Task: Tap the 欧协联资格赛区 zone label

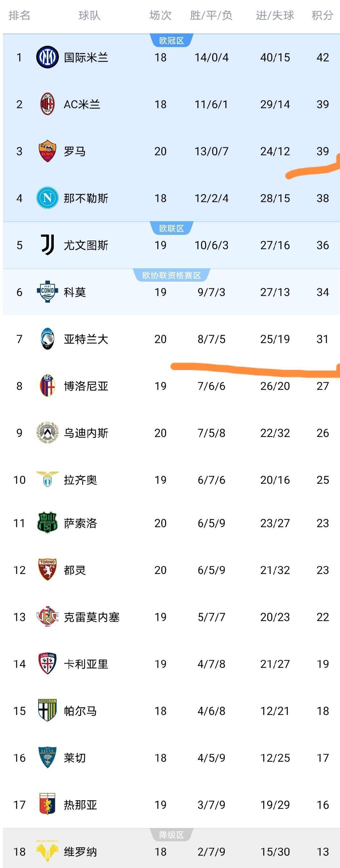Action: pos(171,275)
